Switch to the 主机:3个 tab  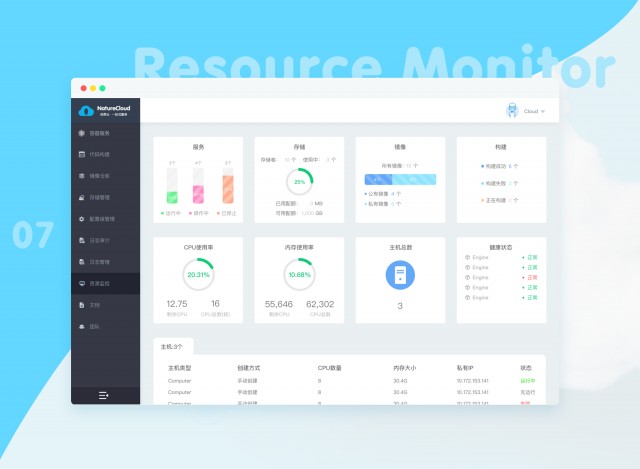point(173,347)
